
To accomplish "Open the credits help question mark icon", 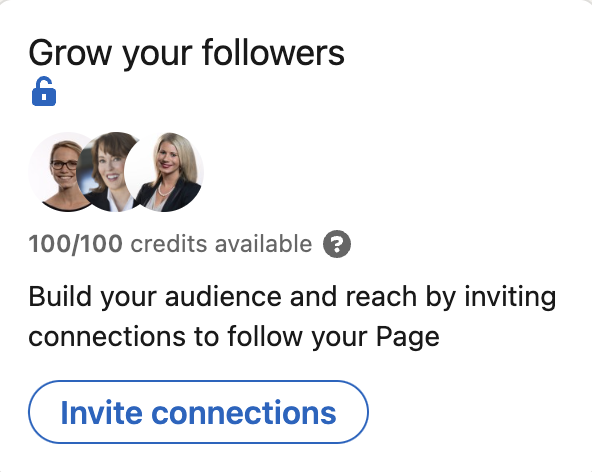I will click(x=337, y=244).
